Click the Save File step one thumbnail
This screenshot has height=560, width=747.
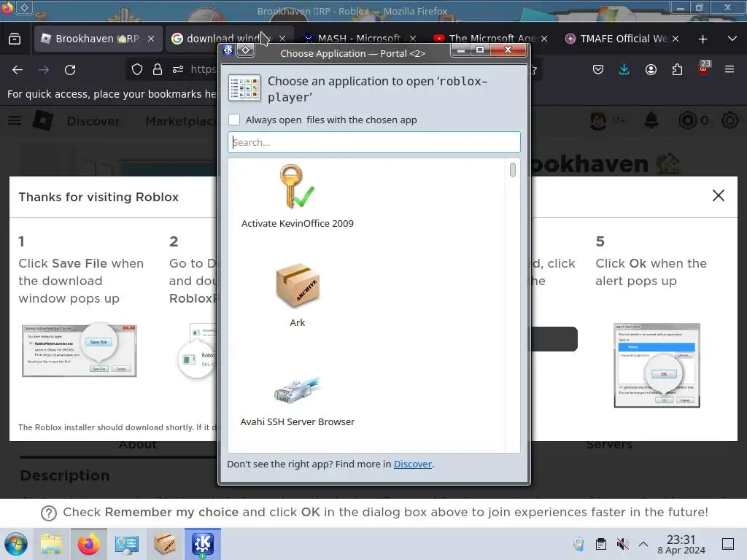(x=80, y=351)
